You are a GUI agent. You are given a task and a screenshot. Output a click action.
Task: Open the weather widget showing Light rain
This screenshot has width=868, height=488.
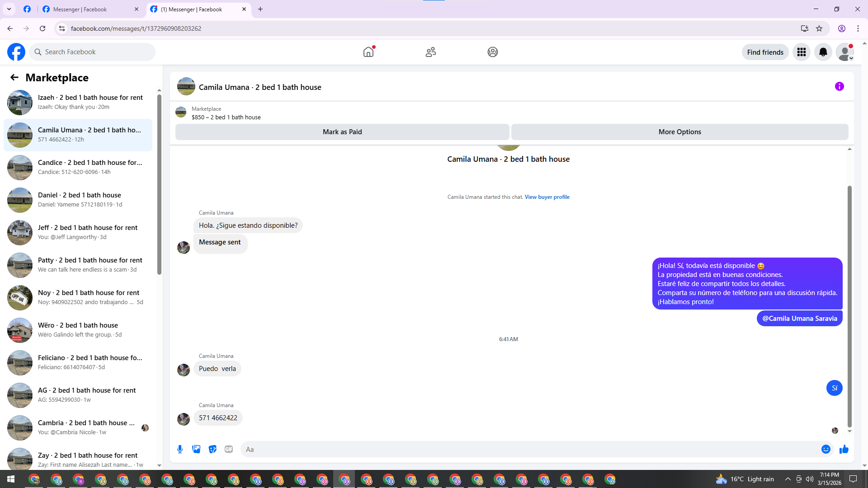pos(745,479)
